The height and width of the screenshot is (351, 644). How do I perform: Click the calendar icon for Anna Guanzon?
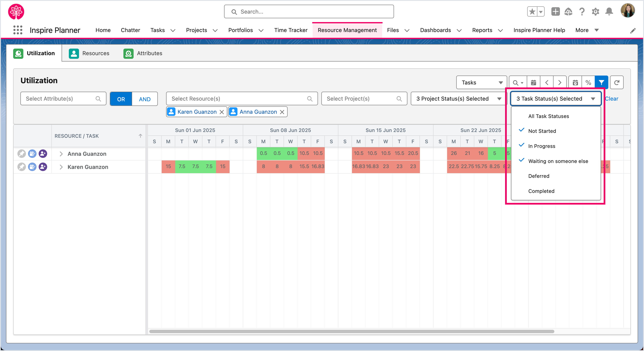point(32,154)
